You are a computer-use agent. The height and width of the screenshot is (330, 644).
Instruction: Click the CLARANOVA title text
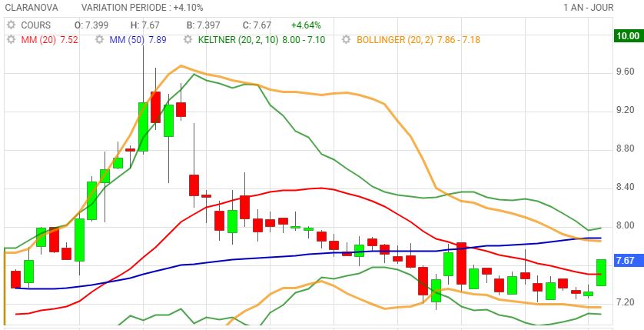click(x=32, y=8)
